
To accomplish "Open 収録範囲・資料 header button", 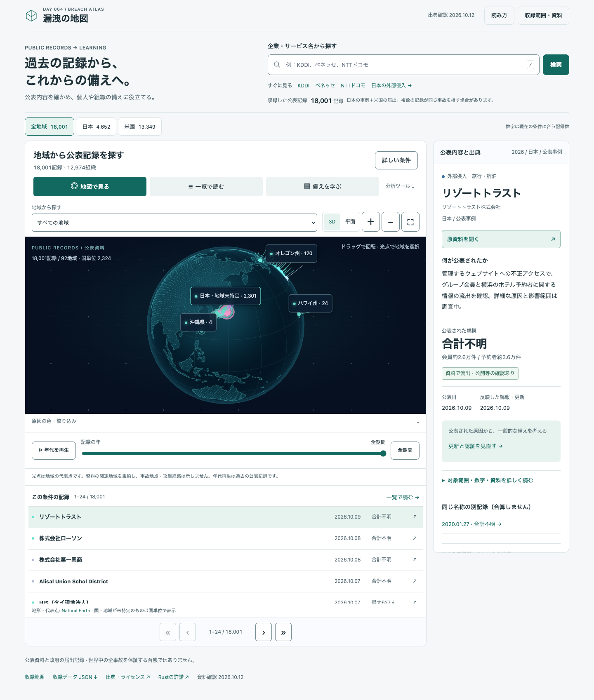I will coord(543,16).
